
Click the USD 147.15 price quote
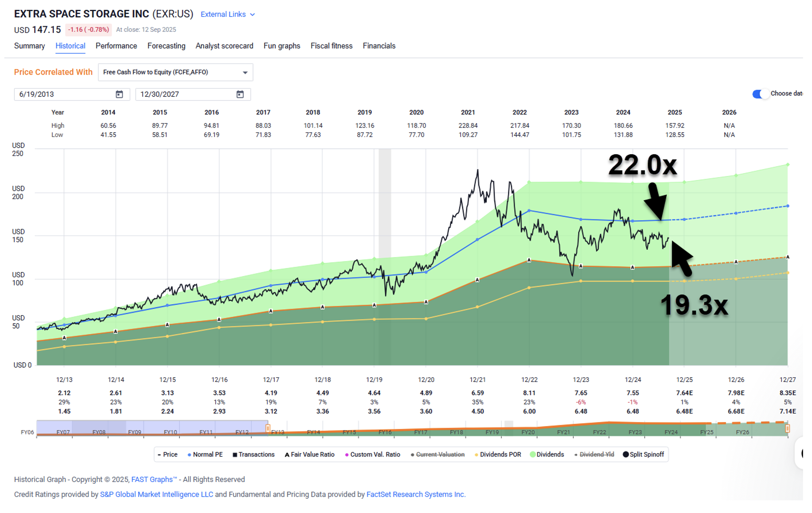37,30
